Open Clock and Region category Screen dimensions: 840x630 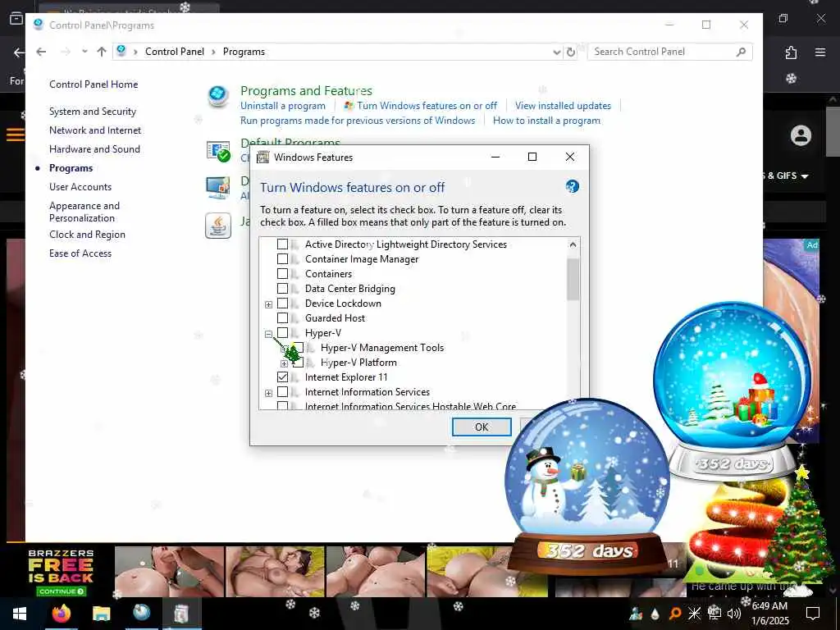click(87, 235)
